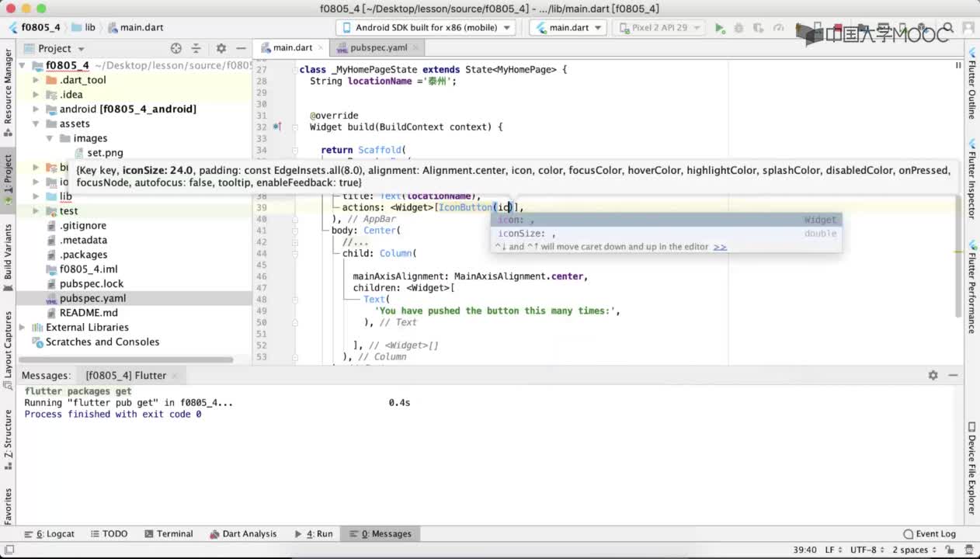
Task: Open Project panel settings gear
Action: 221,48
